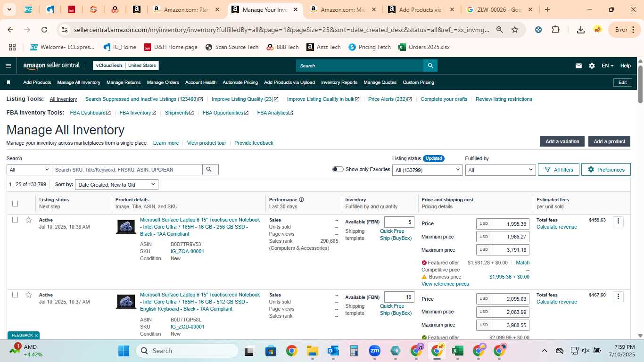Select checkbox for the 256 GB Surface Laptop

coord(15,220)
